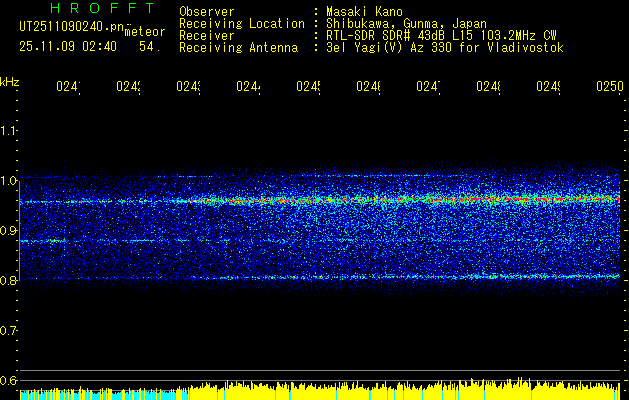The image size is (629, 400).
Task: Click the signal line at 0.8 kHz
Action: click(321, 277)
